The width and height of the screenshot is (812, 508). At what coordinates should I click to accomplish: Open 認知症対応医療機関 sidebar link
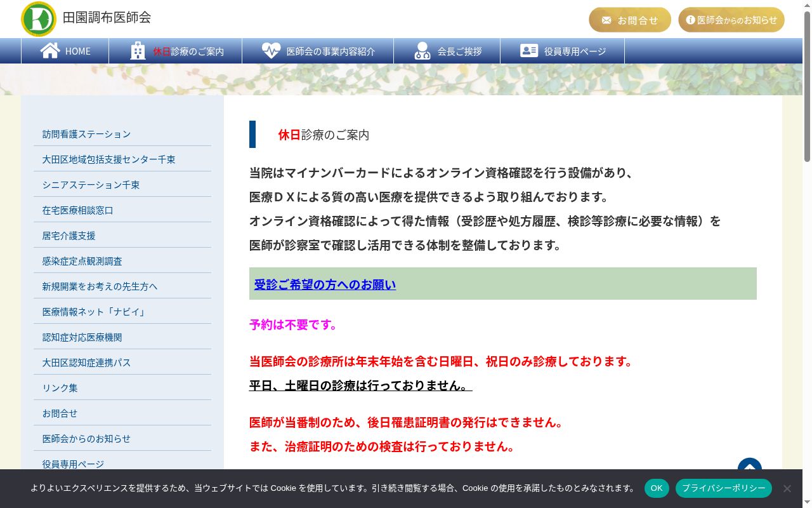[122, 337]
